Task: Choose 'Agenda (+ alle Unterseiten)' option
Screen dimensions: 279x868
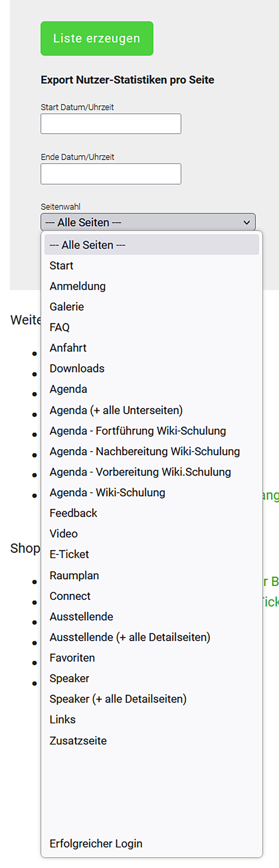Action: (116, 410)
